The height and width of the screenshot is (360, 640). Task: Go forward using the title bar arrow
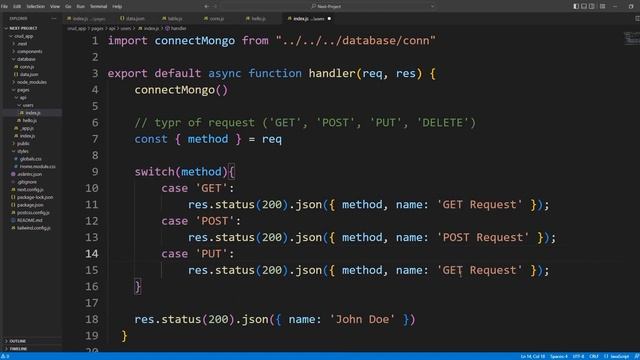coord(216,7)
